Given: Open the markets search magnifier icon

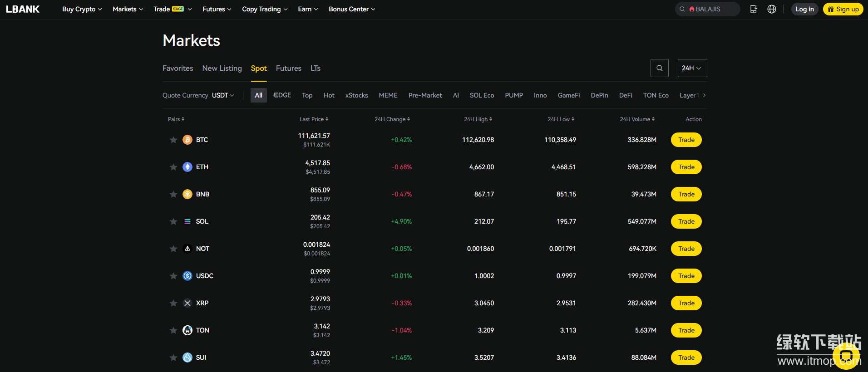Looking at the screenshot, I should (659, 68).
